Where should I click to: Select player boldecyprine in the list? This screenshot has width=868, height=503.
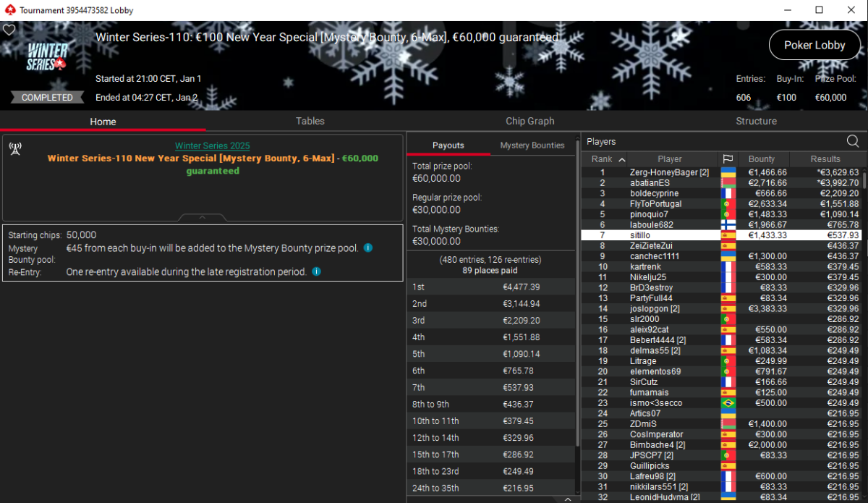654,194
